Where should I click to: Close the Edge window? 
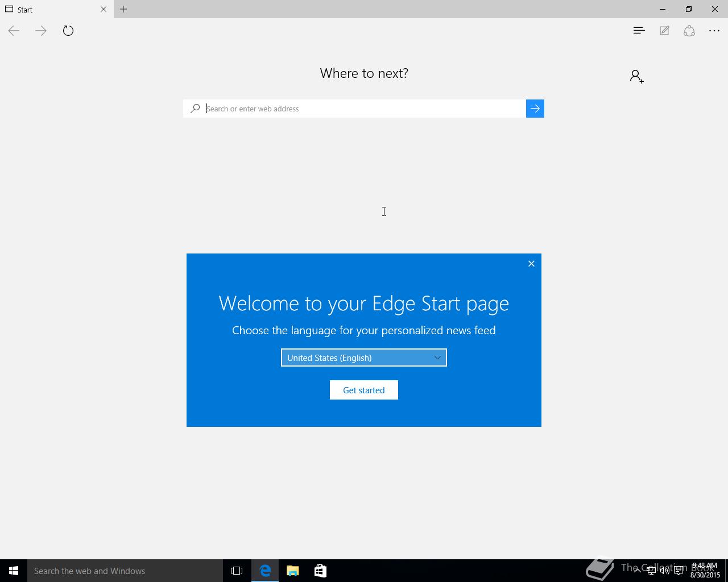(x=715, y=9)
